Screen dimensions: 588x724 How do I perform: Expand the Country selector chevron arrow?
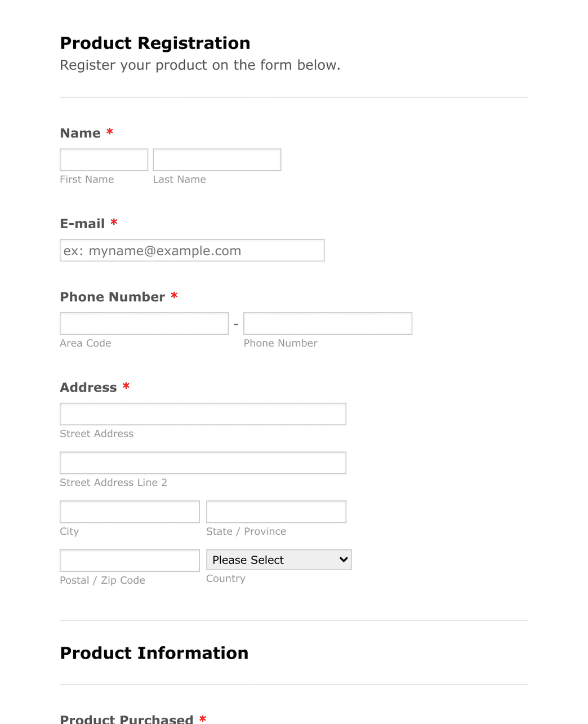(x=342, y=559)
